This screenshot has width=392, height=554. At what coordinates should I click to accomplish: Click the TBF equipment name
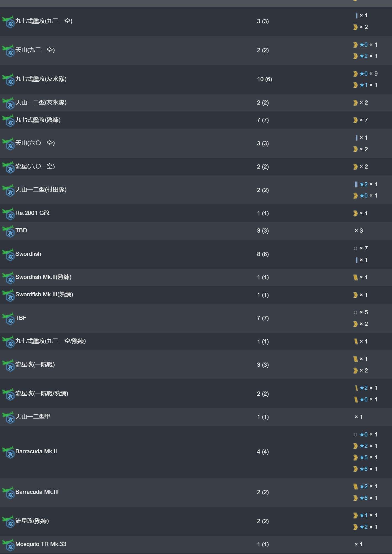[21, 318]
